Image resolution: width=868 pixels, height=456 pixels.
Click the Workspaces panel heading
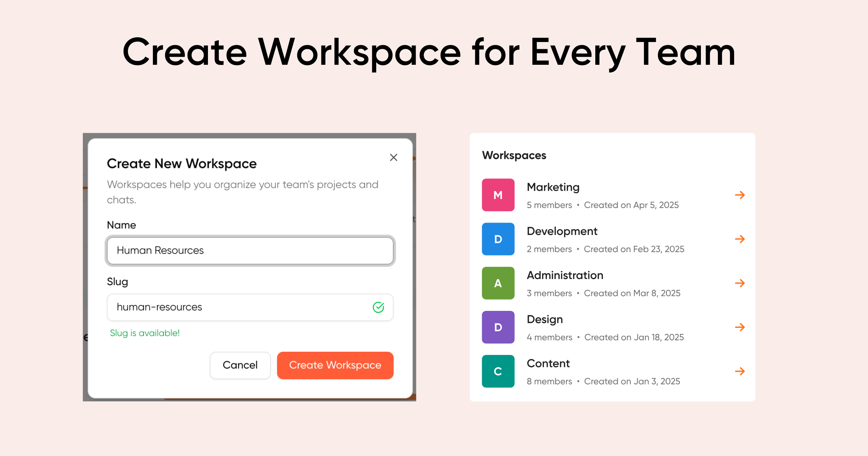514,155
